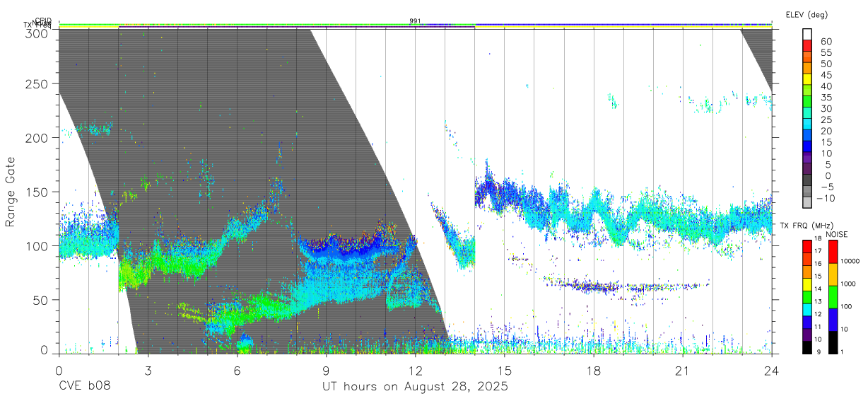Viewport: 868px width, 401px height.
Task: Select the '21' tick on the UT hours axis
Action: point(682,370)
